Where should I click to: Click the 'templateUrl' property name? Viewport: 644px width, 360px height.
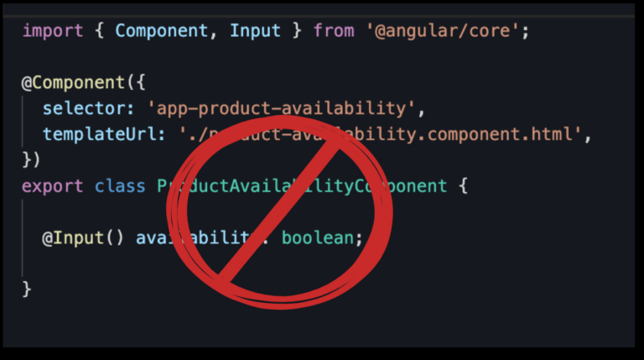pyautogui.click(x=99, y=134)
